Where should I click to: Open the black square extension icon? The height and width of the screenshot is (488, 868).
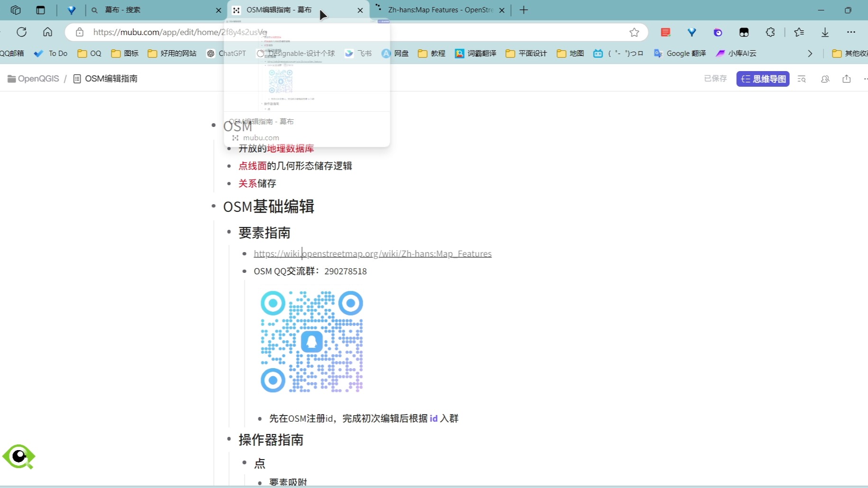click(x=744, y=32)
